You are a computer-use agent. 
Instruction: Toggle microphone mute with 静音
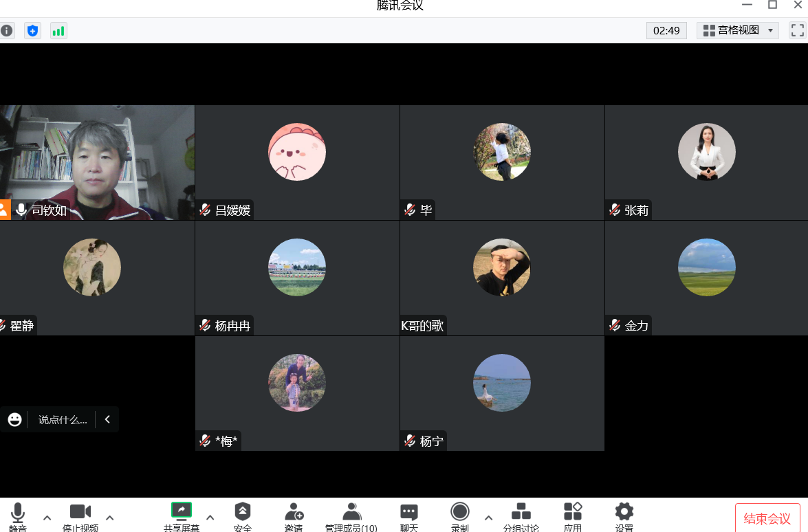18,516
